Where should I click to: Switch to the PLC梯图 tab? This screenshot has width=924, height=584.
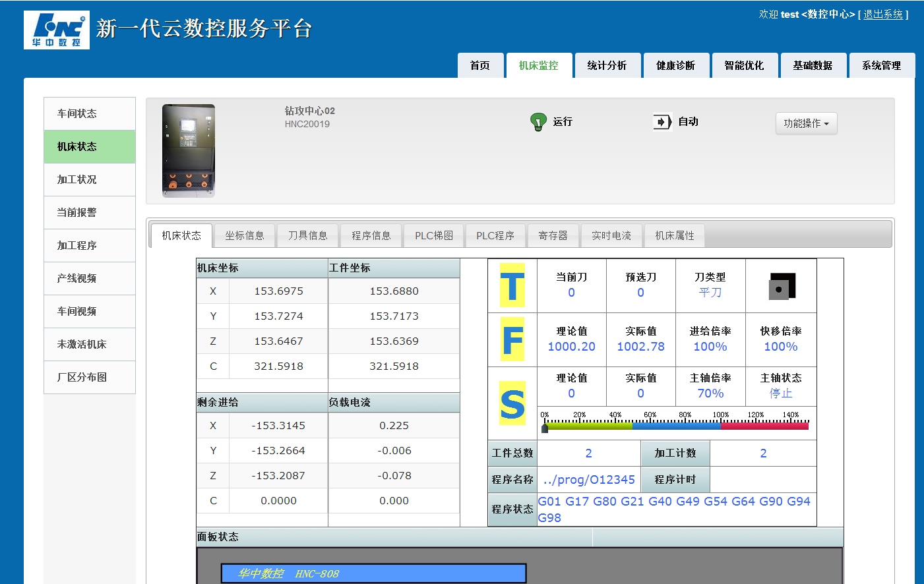[433, 235]
